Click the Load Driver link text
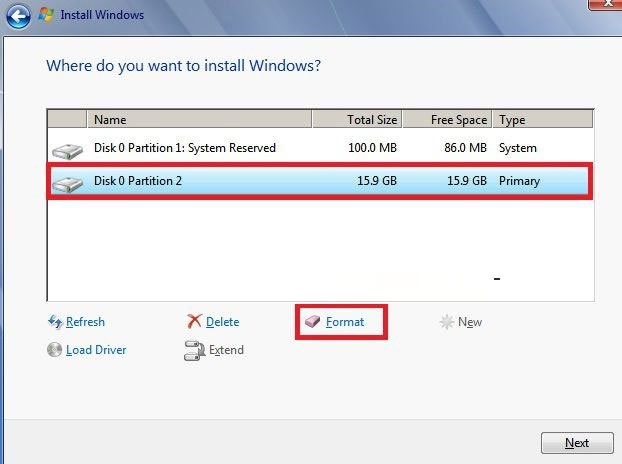 (x=96, y=350)
